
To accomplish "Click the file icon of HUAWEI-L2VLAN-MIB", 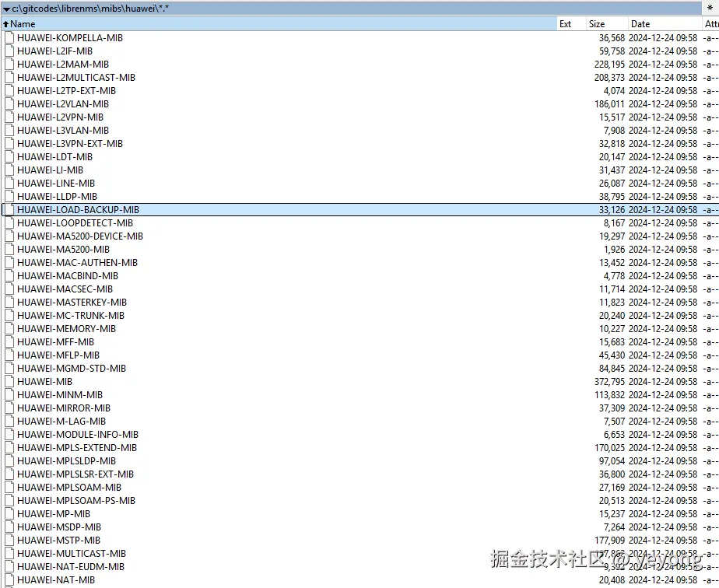I will click(9, 104).
